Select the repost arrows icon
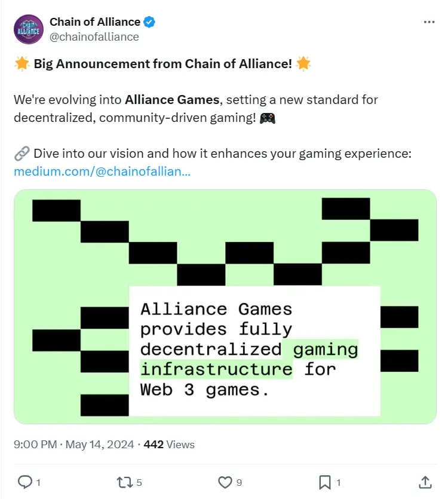This screenshot has height=499, width=448. coord(125,481)
